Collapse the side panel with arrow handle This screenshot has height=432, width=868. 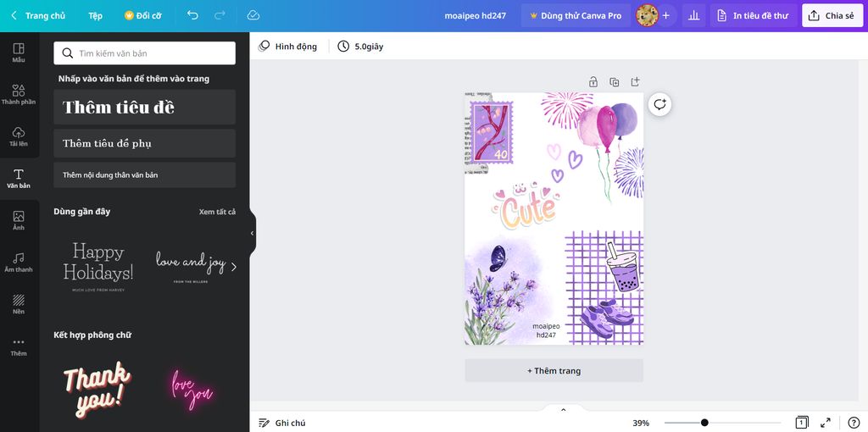tap(253, 233)
